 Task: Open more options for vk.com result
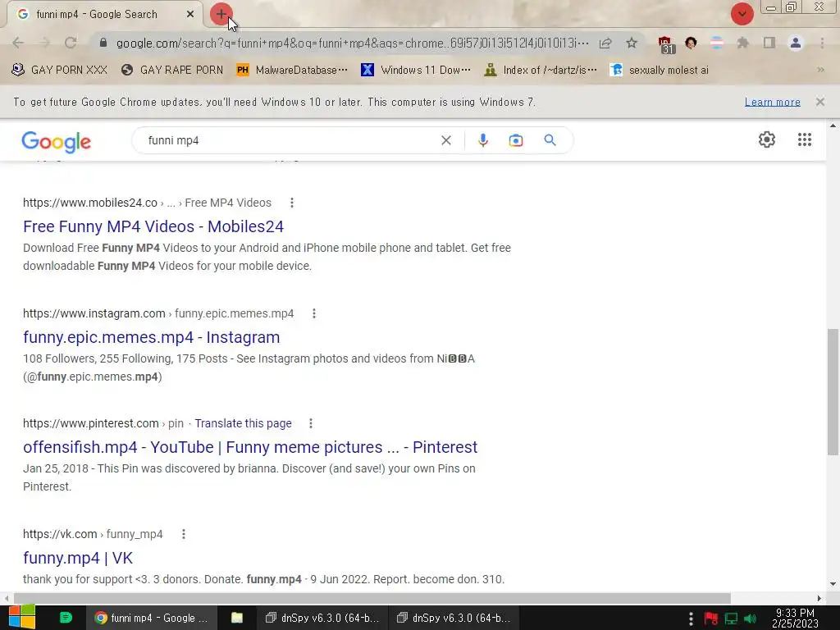tap(183, 534)
